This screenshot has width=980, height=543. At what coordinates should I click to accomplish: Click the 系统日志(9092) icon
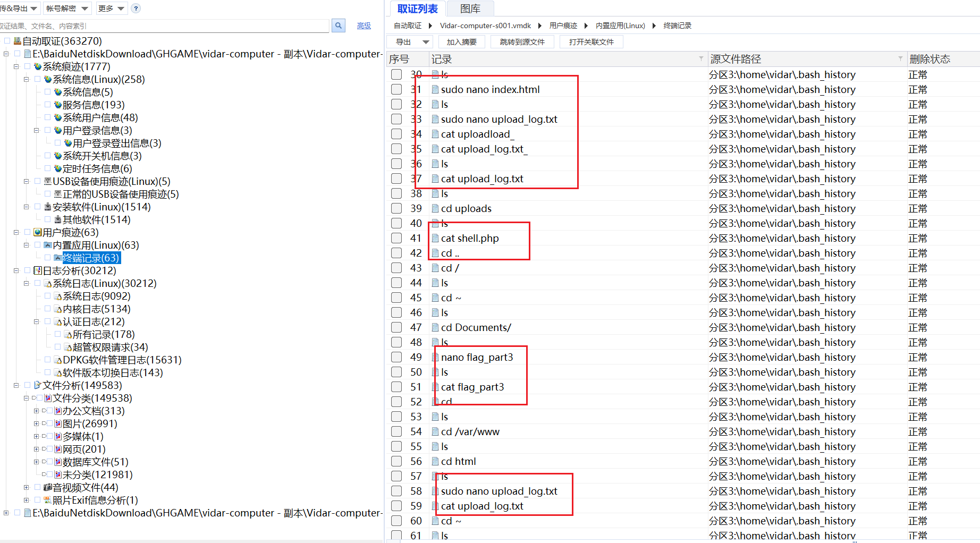58,296
